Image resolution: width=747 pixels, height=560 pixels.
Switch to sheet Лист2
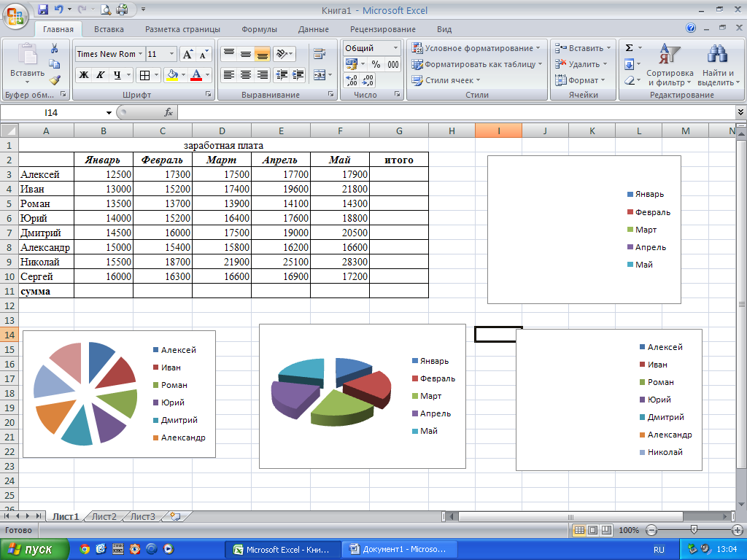[104, 517]
